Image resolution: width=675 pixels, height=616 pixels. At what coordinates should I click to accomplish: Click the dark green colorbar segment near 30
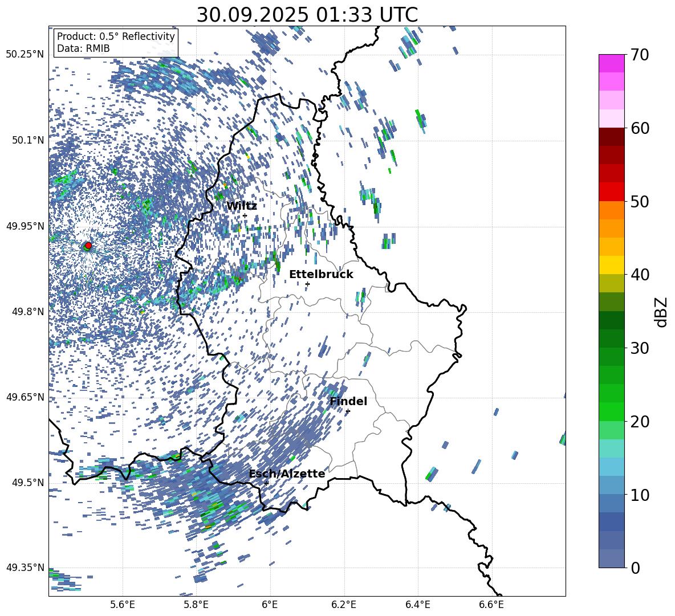(611, 338)
